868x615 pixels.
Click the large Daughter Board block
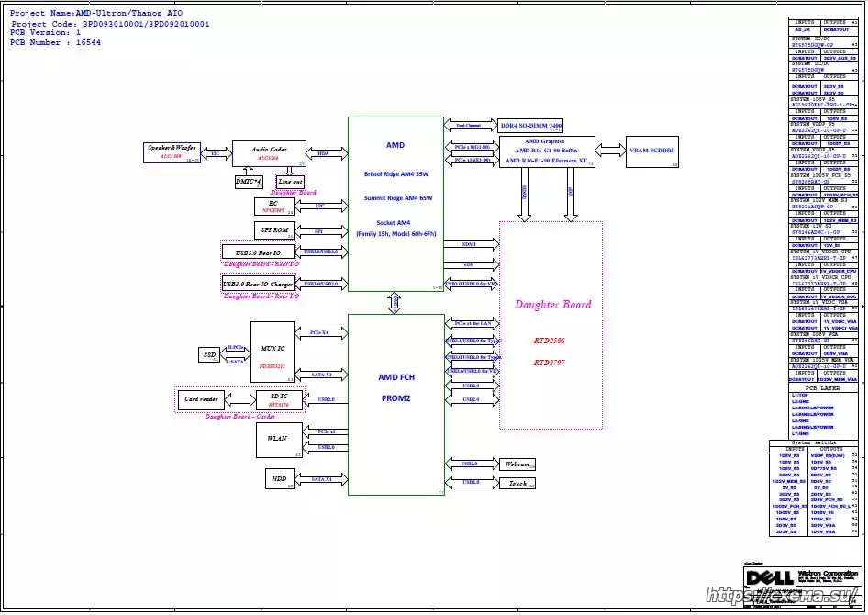[551, 325]
